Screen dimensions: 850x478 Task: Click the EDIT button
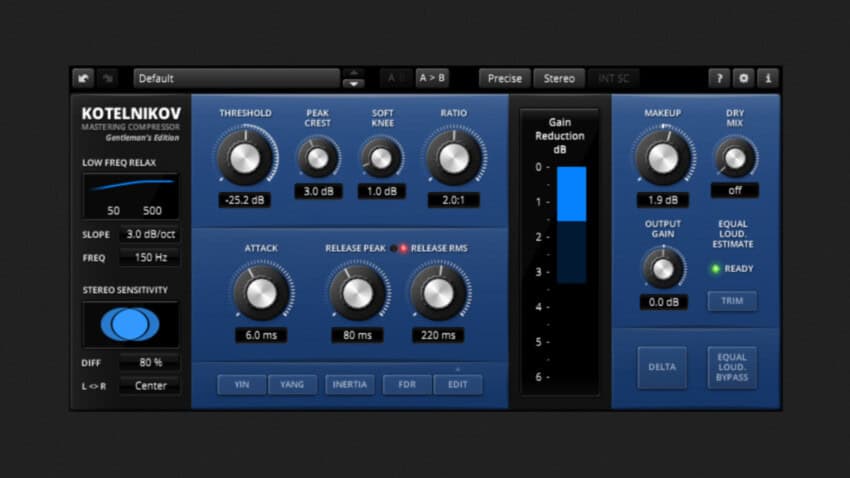pos(458,384)
